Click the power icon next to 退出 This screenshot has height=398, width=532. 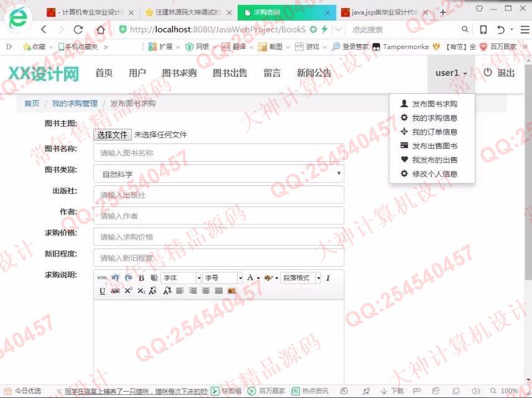(x=488, y=73)
